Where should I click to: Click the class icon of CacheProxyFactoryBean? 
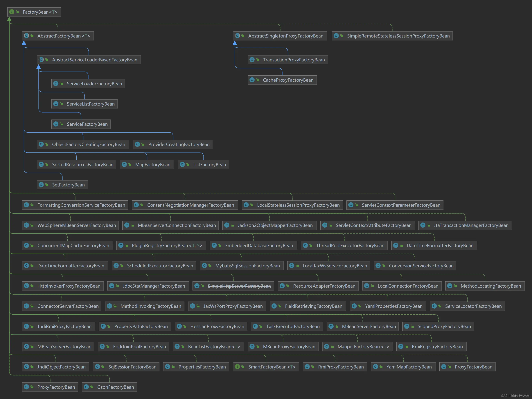(252, 80)
